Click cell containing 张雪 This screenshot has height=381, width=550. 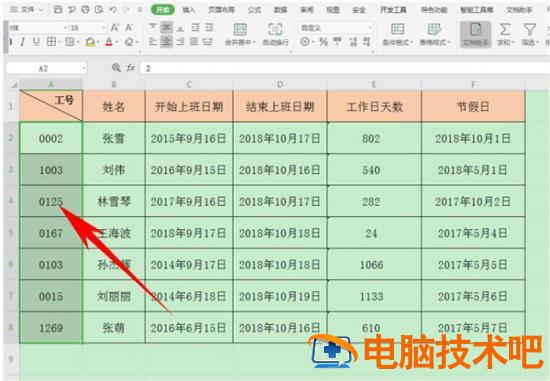(114, 138)
